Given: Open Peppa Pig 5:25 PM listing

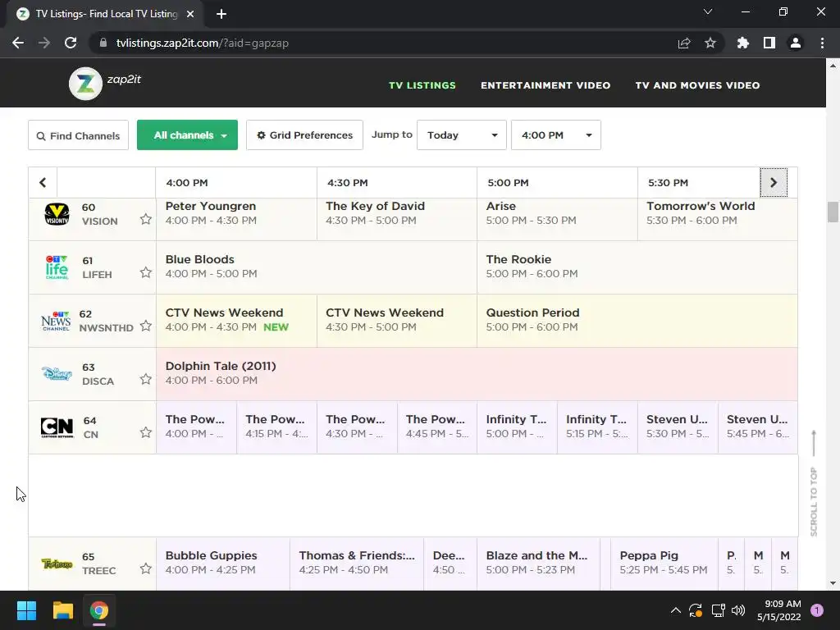Looking at the screenshot, I should point(664,563).
